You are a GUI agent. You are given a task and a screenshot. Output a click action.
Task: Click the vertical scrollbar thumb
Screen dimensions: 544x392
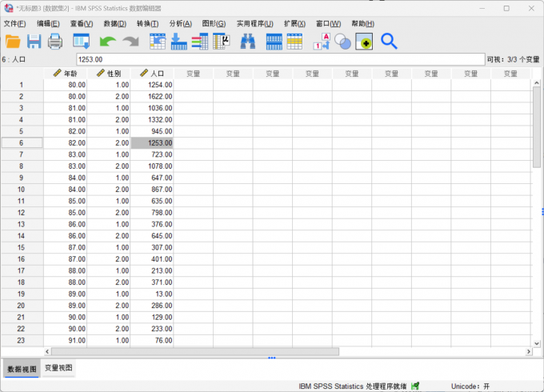536,128
